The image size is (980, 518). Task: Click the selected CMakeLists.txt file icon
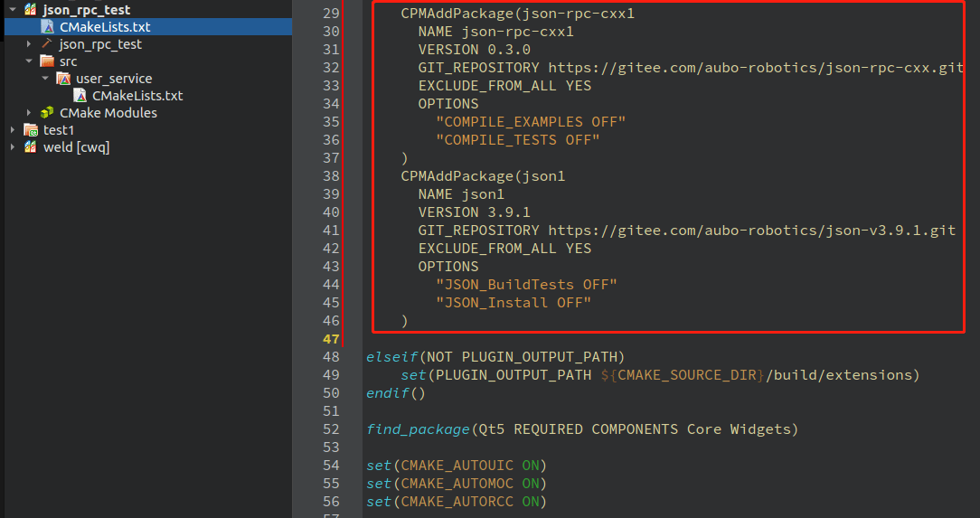(48, 27)
